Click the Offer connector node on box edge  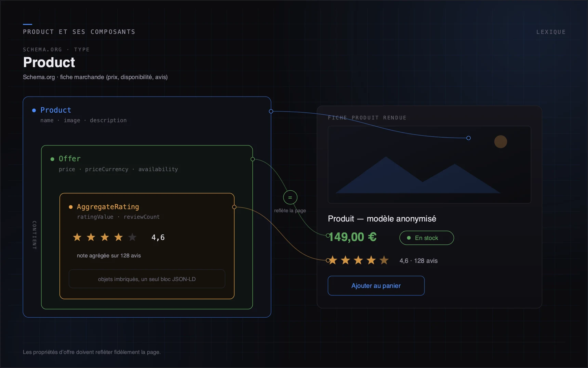pyautogui.click(x=253, y=159)
